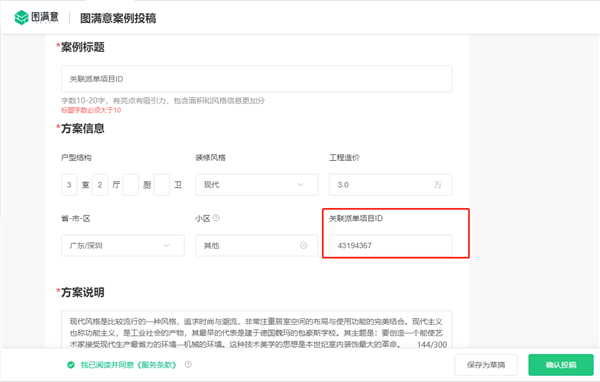Click the info icon next to 小区
This screenshot has height=382, width=600.
tap(216, 218)
